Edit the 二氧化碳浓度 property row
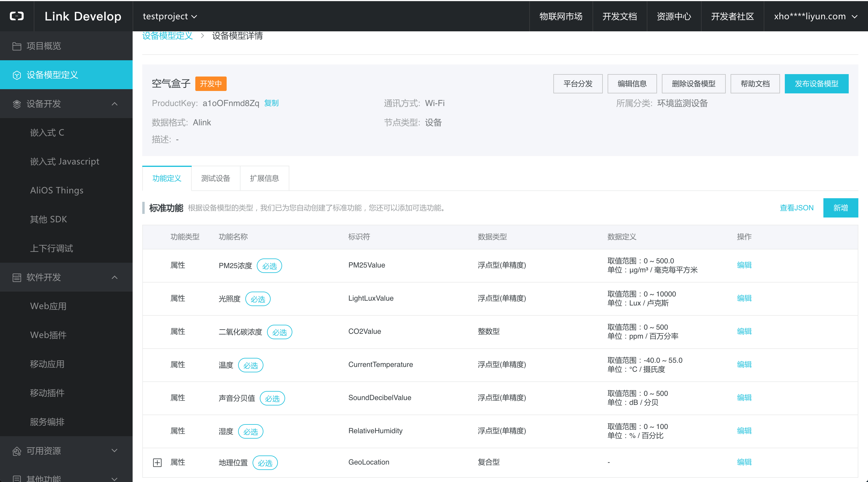 tap(744, 331)
